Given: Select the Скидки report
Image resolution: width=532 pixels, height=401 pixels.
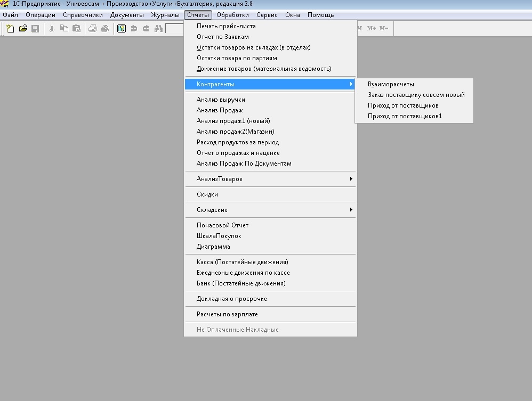Looking at the screenshot, I should (270, 194).
